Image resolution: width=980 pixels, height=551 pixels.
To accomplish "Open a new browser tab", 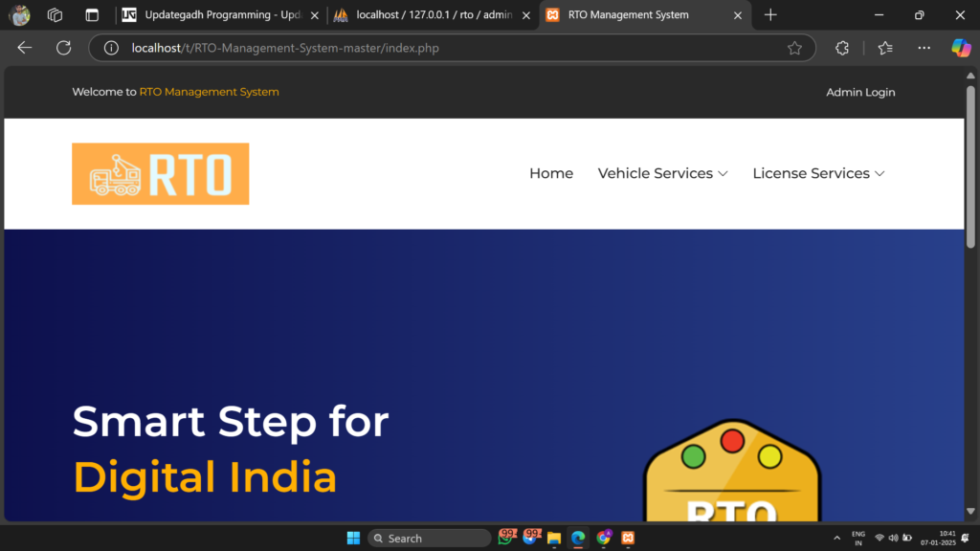I will click(x=770, y=15).
